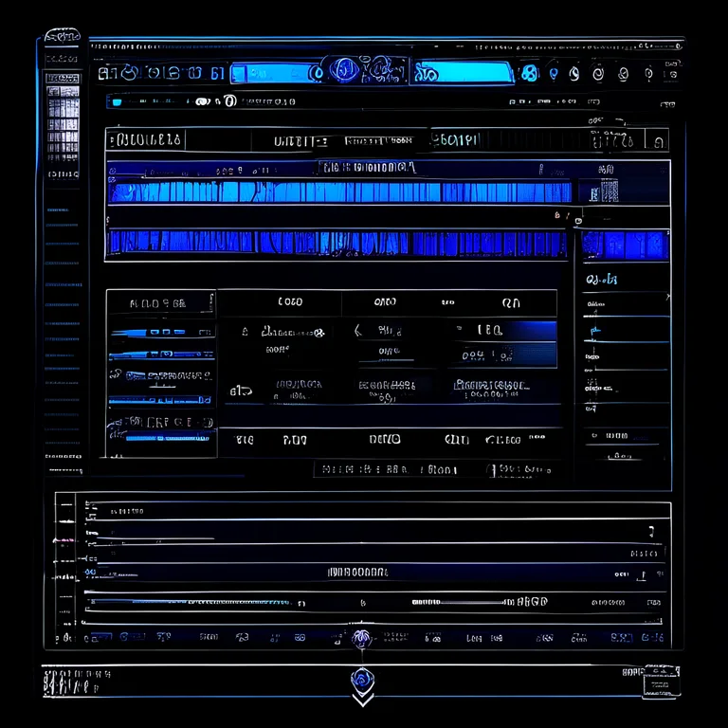Click the upper blue waveform track

click(x=339, y=191)
